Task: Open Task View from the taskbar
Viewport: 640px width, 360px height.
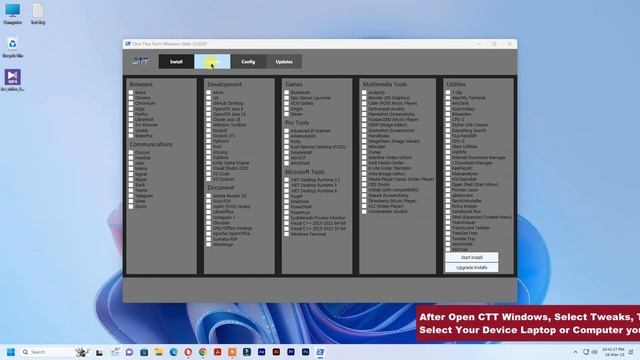Action: point(99,352)
